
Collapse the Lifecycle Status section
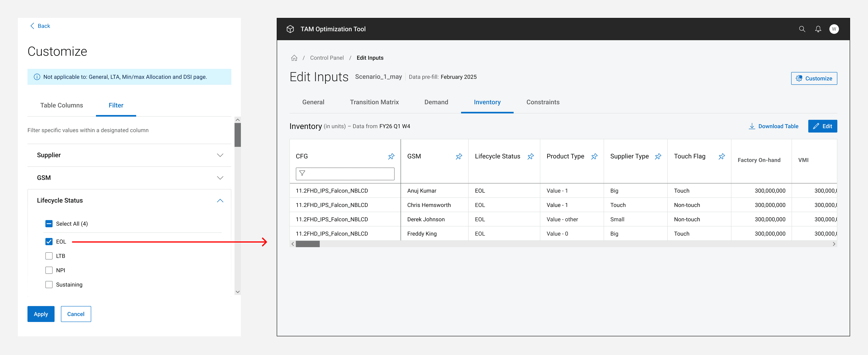click(x=220, y=200)
